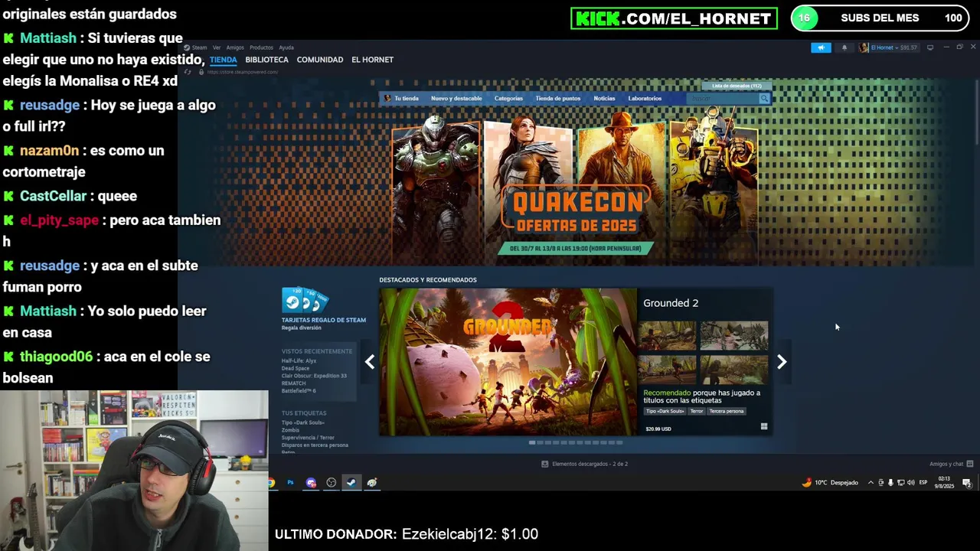Open recently viewed REMATCH
The height and width of the screenshot is (551, 980).
(293, 383)
